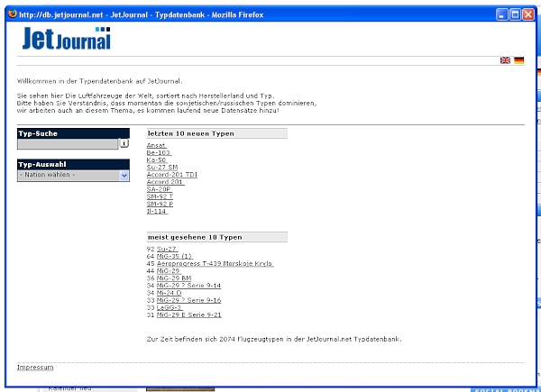Click the info icon next to Typ-Suche
This screenshot has height=392, width=541.
[x=124, y=143]
